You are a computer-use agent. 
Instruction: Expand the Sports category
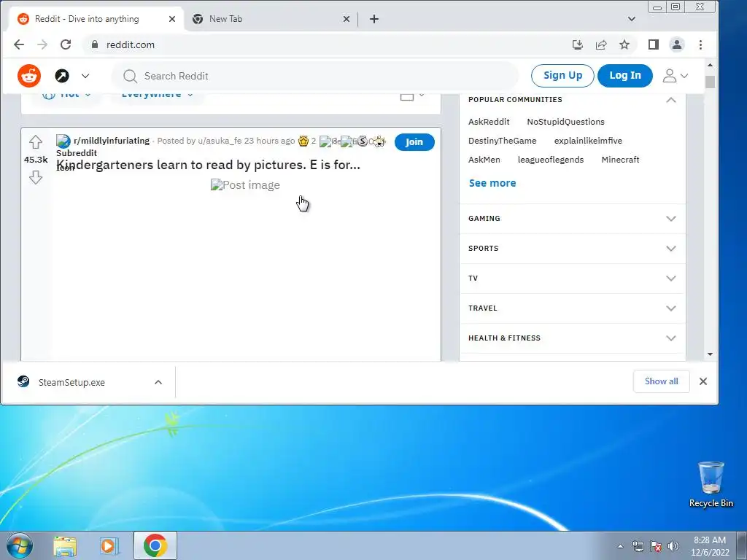click(572, 249)
